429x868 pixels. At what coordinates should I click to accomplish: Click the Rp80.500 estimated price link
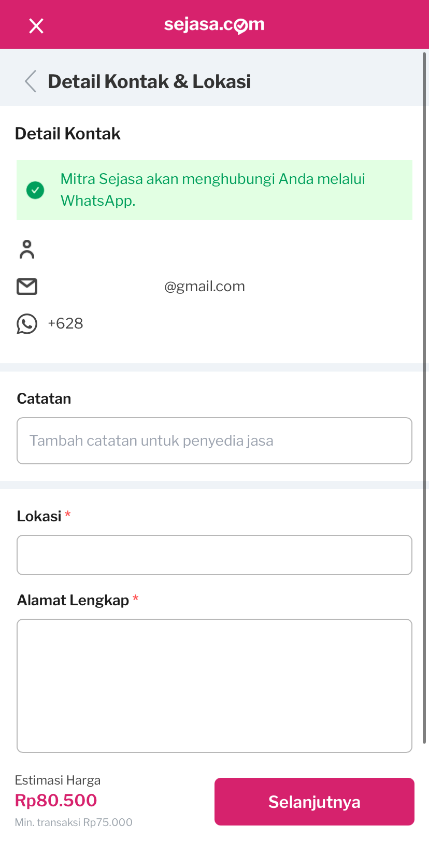(x=56, y=800)
